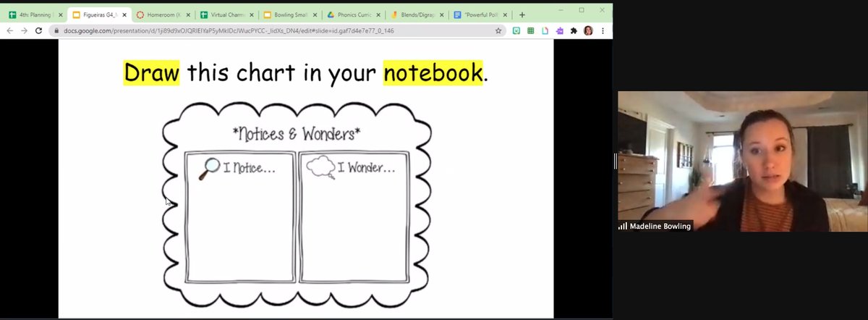Switch to the Powerful Poli tab
Image resolution: width=868 pixels, height=320 pixels.
pyautogui.click(x=482, y=14)
